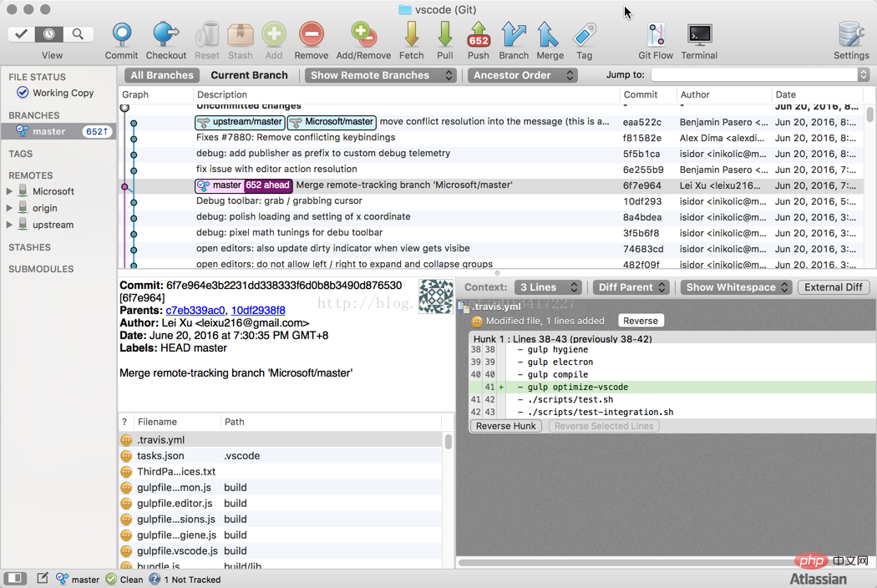Screen dimensions: 877x588
Task: Click the Remove toolbar icon
Action: tap(312, 34)
